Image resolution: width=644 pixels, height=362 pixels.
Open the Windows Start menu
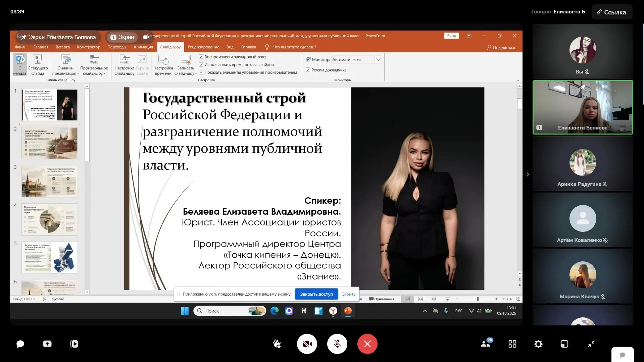pos(185,311)
